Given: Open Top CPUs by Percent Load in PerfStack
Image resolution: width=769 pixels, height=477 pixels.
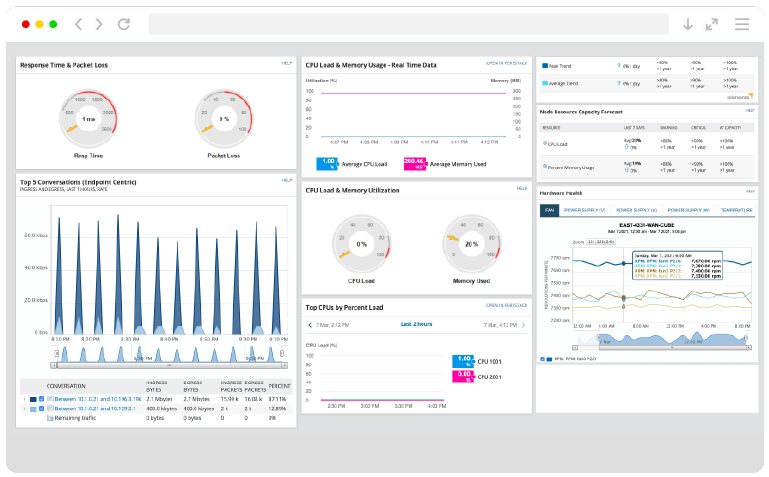Looking at the screenshot, I should point(507,305).
